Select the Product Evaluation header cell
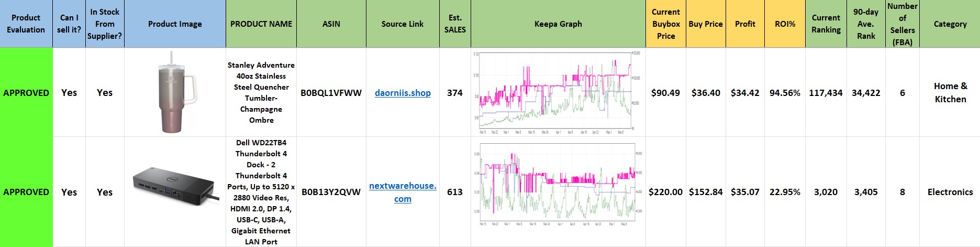 pyautogui.click(x=26, y=24)
